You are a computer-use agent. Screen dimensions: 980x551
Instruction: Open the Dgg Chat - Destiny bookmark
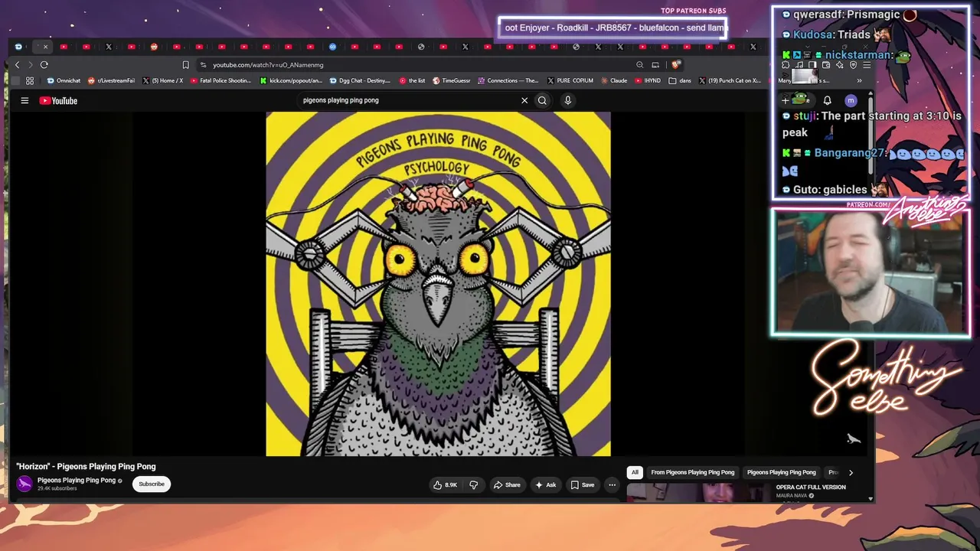(360, 80)
